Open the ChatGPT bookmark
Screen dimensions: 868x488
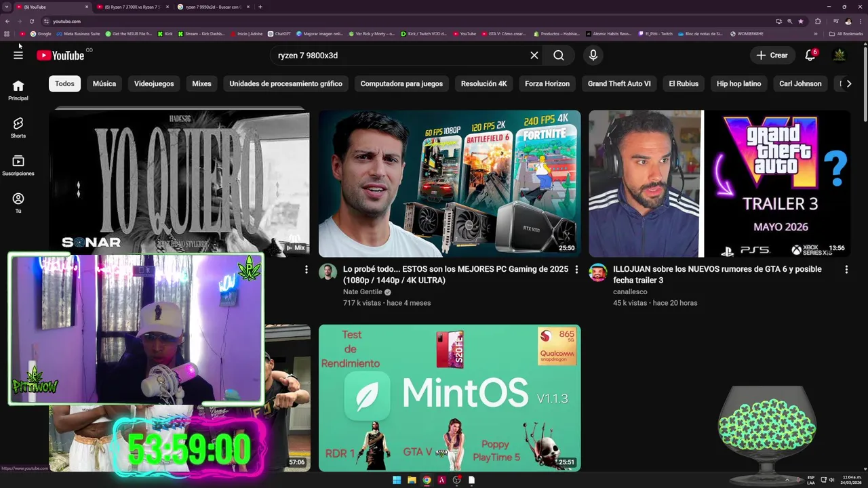point(279,33)
